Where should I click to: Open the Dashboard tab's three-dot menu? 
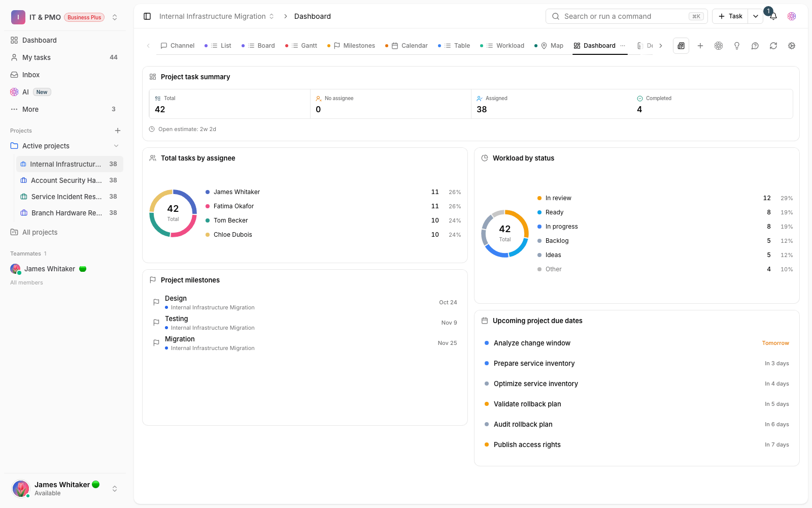623,46
